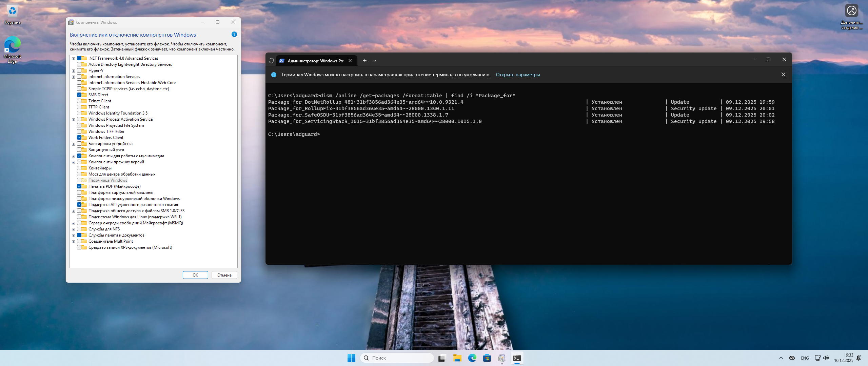Viewport: 868px width, 366px height.
Task: Click the new tab plus icon in Terminal
Action: (x=364, y=61)
